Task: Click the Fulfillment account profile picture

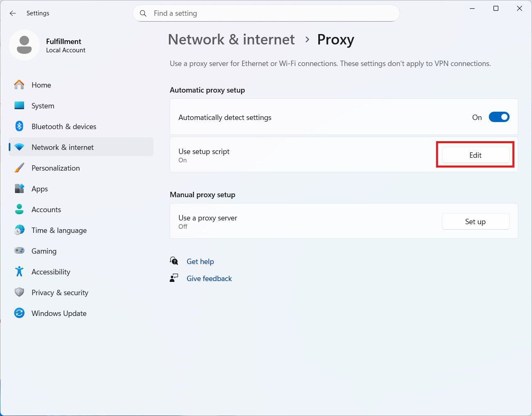Action: [24, 45]
